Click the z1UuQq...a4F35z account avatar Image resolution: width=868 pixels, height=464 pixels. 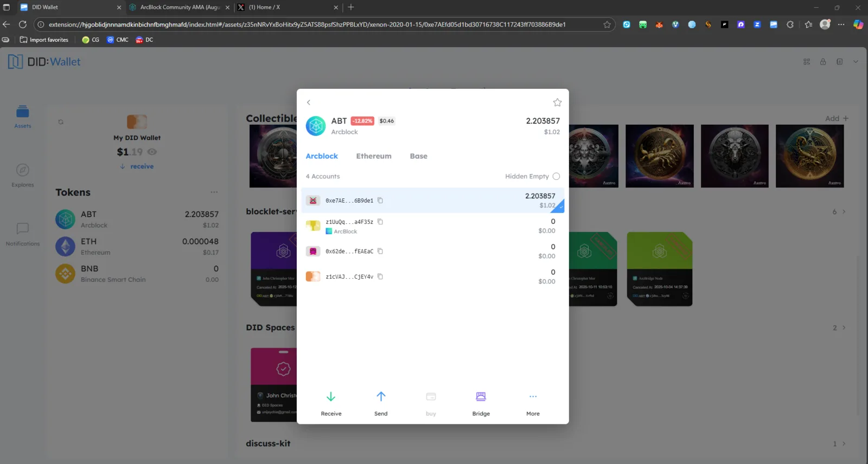point(313,225)
